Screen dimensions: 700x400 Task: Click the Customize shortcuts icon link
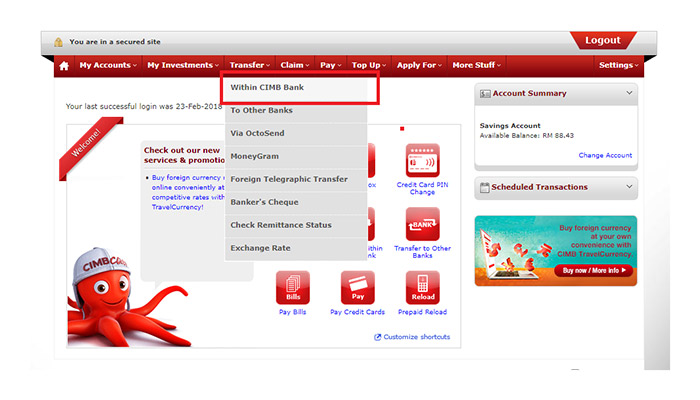378,337
